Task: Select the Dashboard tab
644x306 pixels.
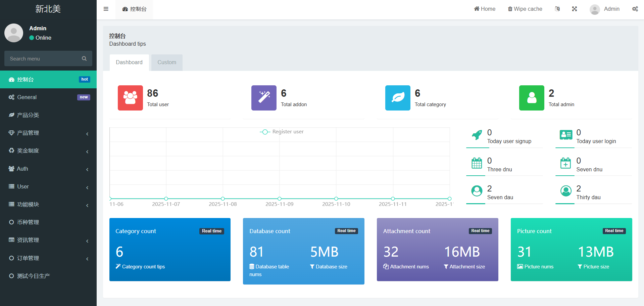Action: pos(129,62)
